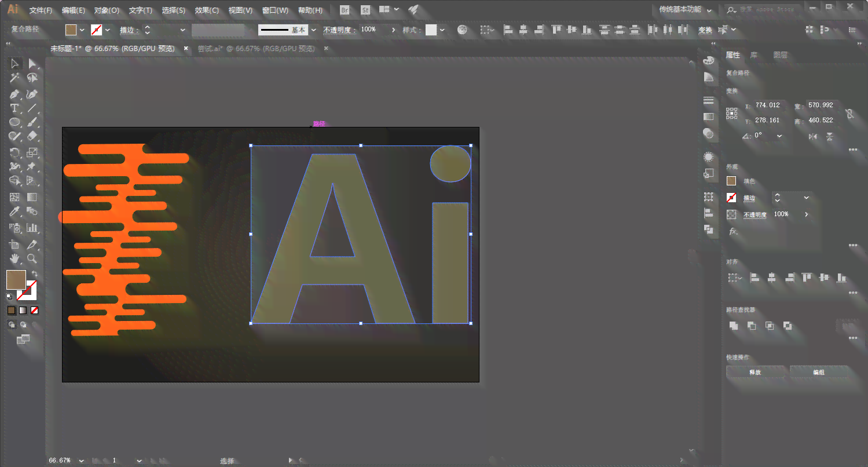The width and height of the screenshot is (868, 467).
Task: Select the Line Segment tool
Action: click(32, 108)
